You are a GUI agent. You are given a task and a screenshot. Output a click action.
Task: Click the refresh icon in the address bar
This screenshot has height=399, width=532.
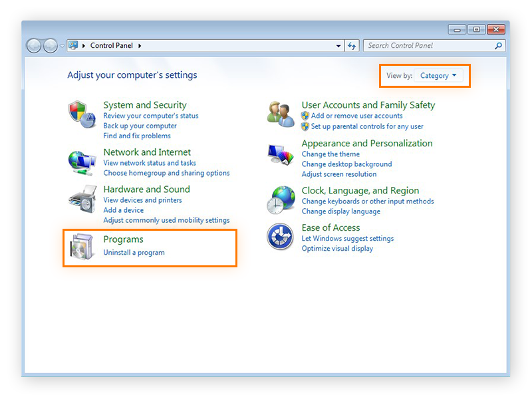[351, 45]
